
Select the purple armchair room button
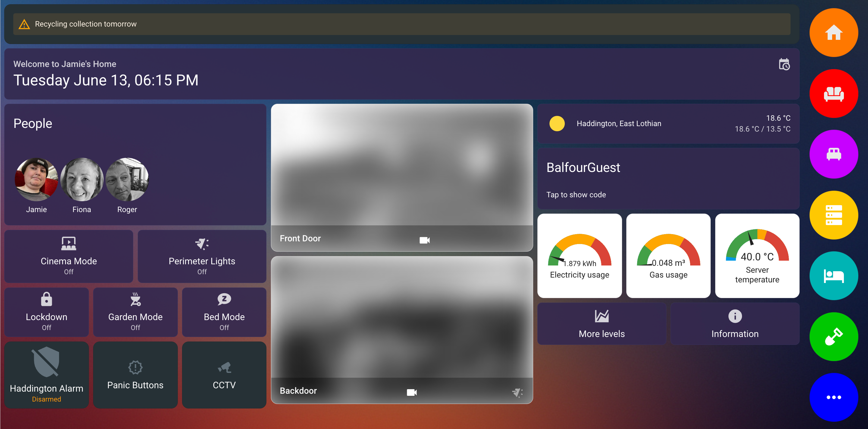click(833, 154)
